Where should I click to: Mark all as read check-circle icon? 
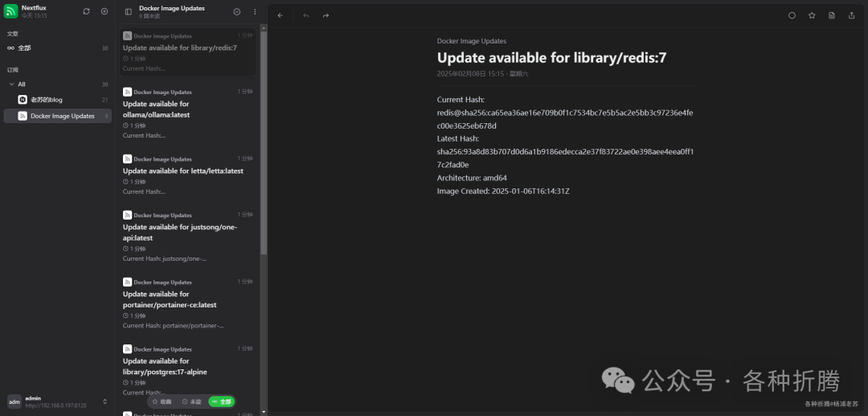pos(237,11)
